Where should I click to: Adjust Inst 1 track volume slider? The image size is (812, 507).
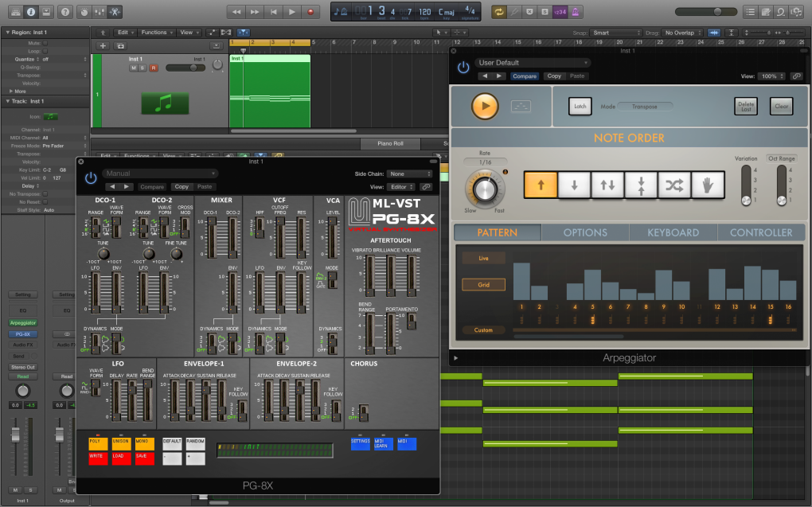185,68
